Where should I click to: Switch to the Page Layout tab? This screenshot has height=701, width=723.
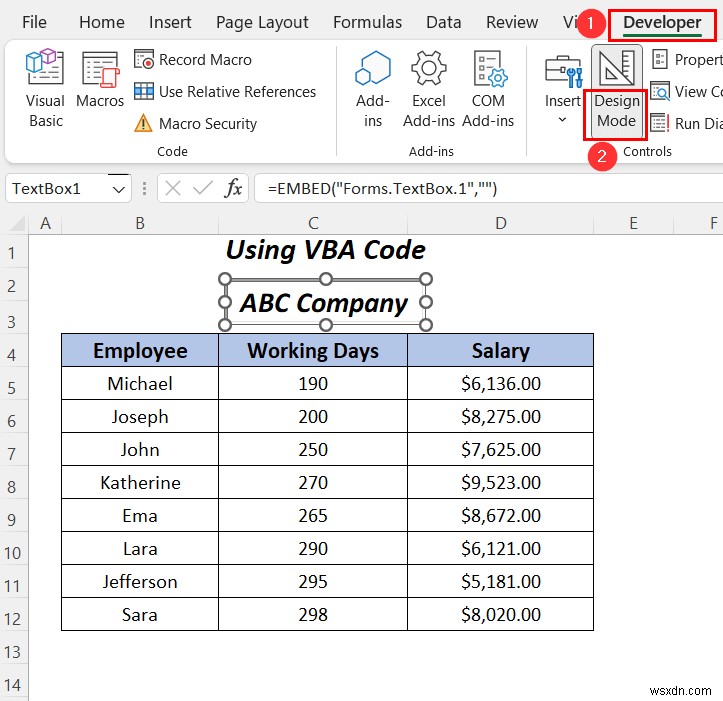(x=262, y=22)
